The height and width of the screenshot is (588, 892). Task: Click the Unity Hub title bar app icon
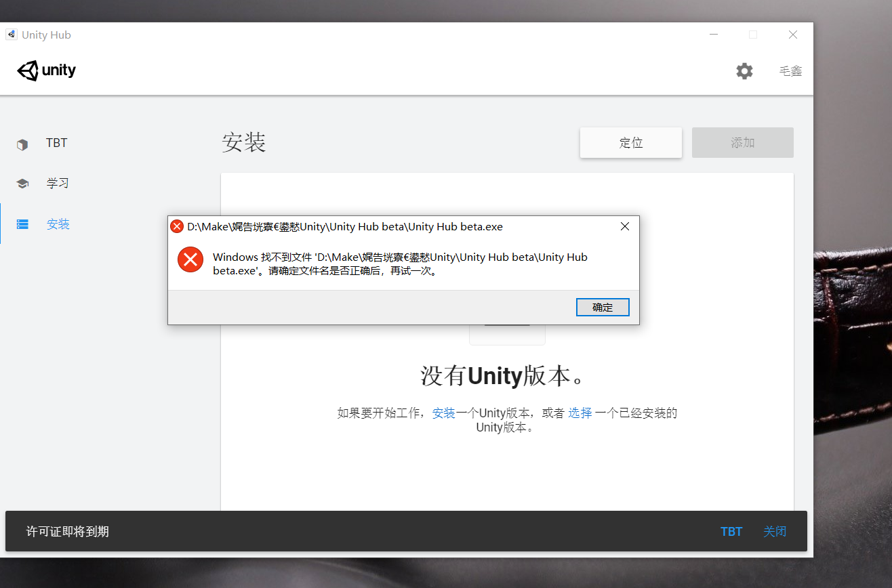coord(11,35)
